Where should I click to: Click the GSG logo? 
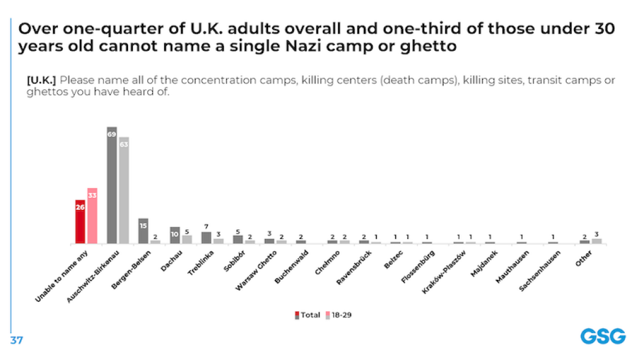(602, 337)
